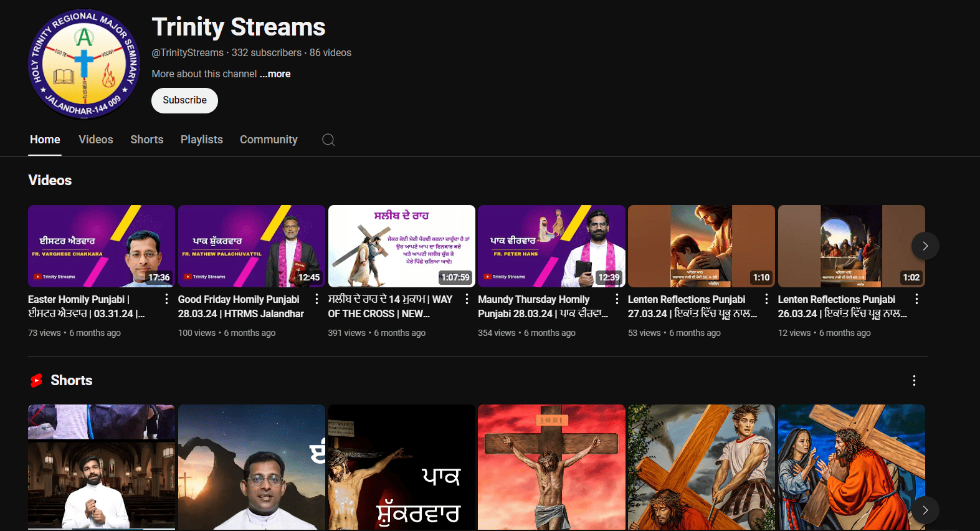Click the 53 views metadata text
980x531 pixels.
644,333
